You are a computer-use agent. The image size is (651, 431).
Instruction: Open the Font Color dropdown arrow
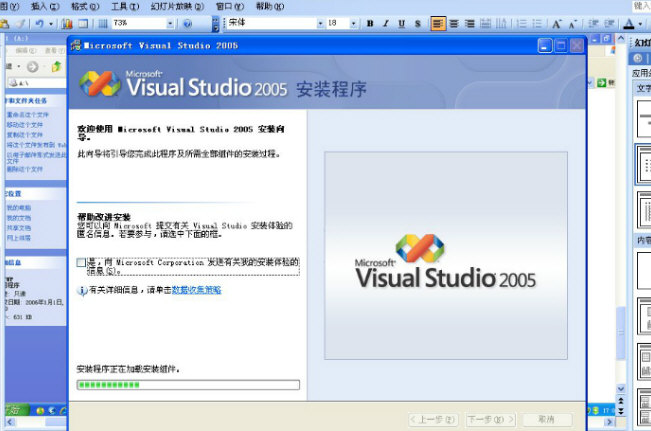[x=640, y=24]
